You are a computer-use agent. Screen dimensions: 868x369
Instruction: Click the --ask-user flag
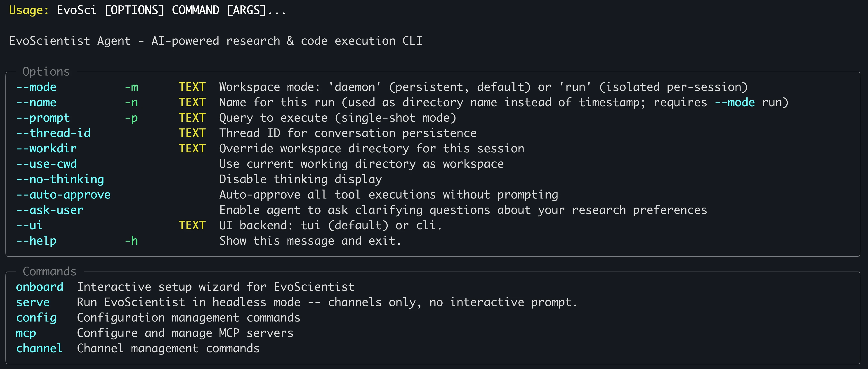point(50,210)
